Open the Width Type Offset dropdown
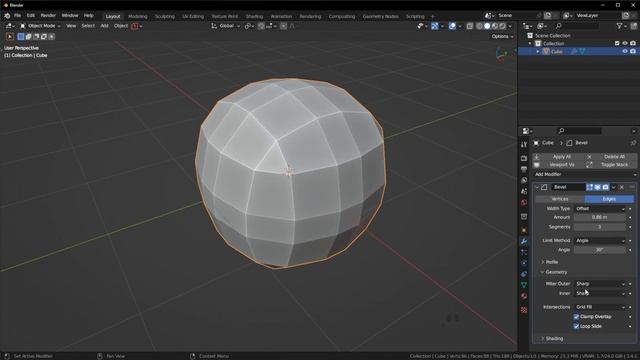The image size is (640, 360). 600,209
